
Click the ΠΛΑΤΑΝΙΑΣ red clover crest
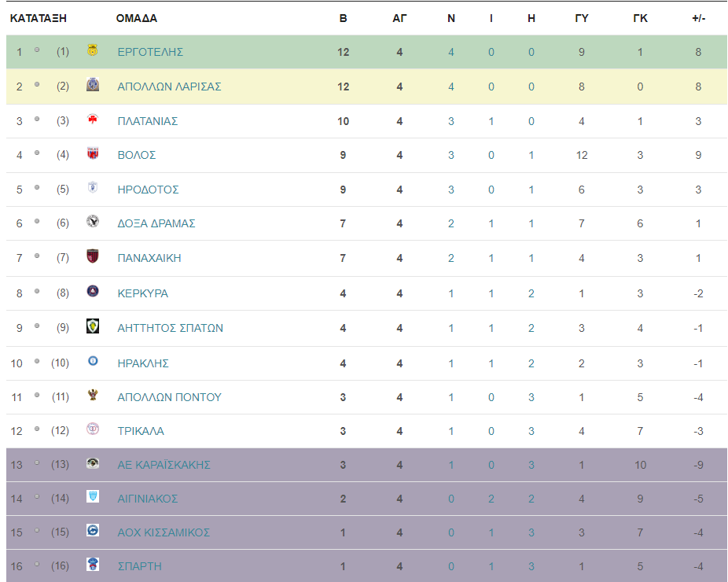[x=93, y=119]
